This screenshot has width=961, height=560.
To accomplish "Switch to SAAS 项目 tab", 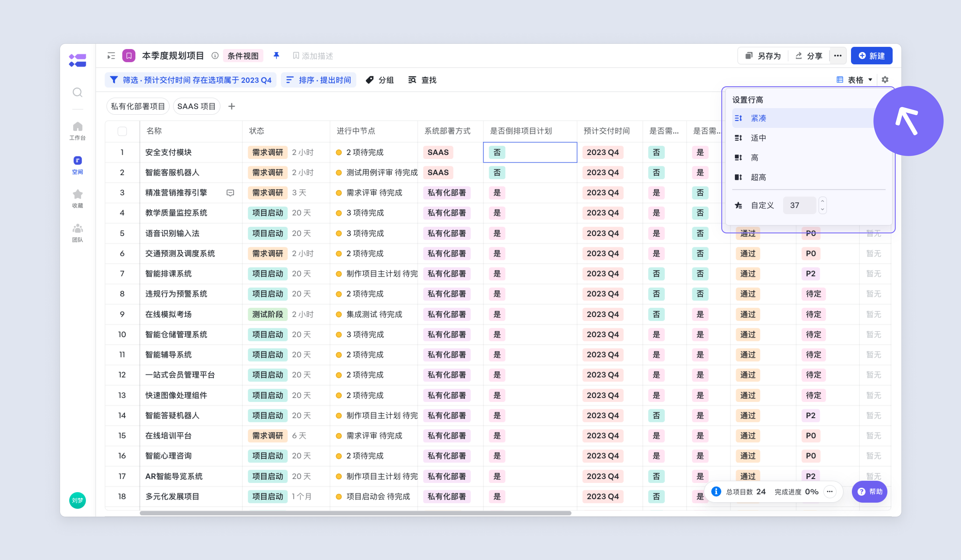I will (x=196, y=106).
